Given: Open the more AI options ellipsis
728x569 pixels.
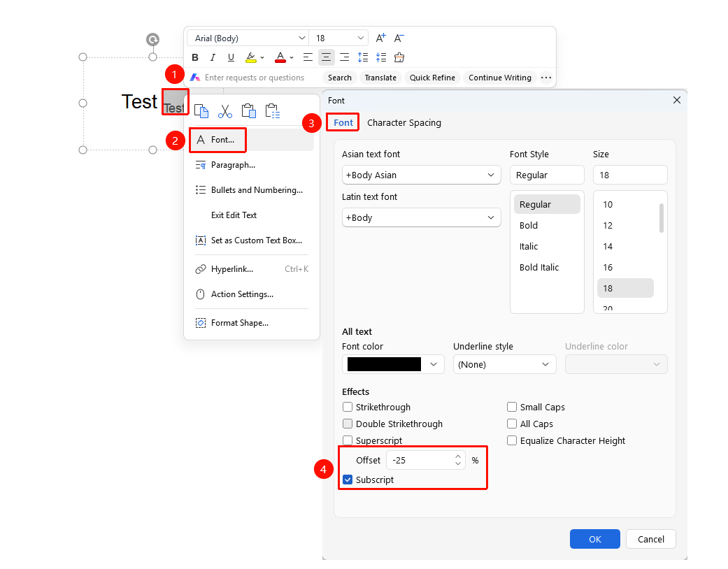Looking at the screenshot, I should pos(546,78).
